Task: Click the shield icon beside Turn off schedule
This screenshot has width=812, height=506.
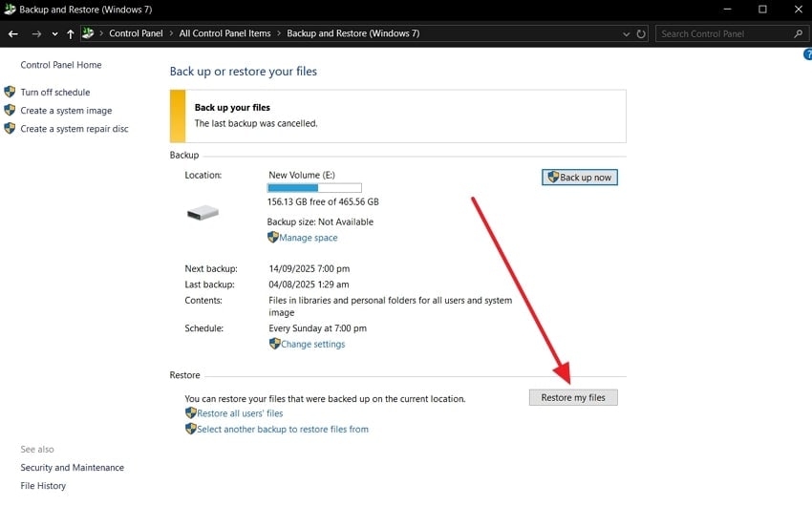Action: click(x=10, y=92)
